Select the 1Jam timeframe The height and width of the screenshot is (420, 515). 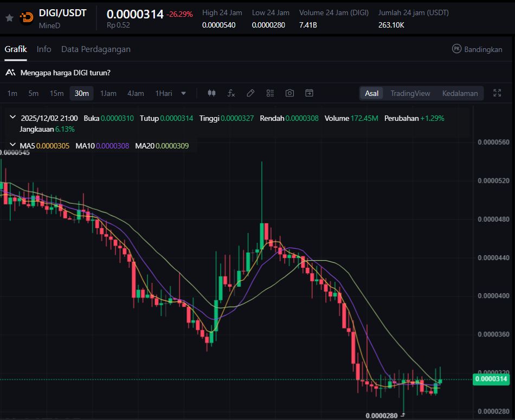click(x=108, y=93)
